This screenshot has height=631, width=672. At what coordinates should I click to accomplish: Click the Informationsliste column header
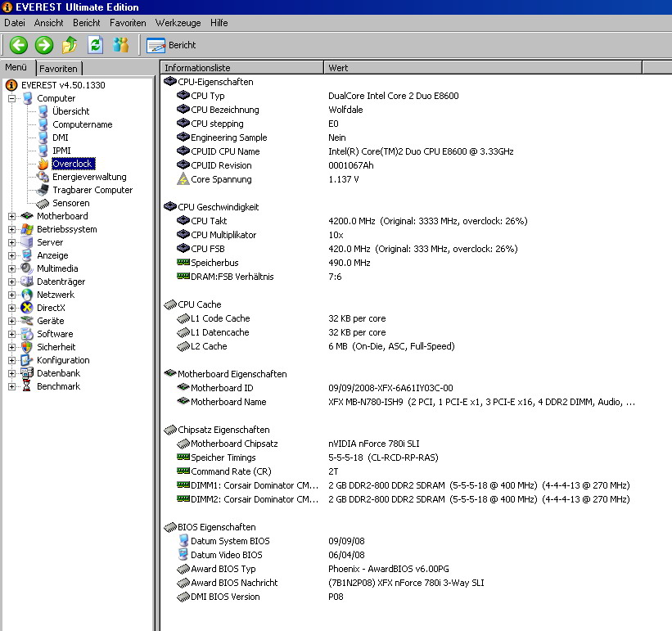(242, 68)
